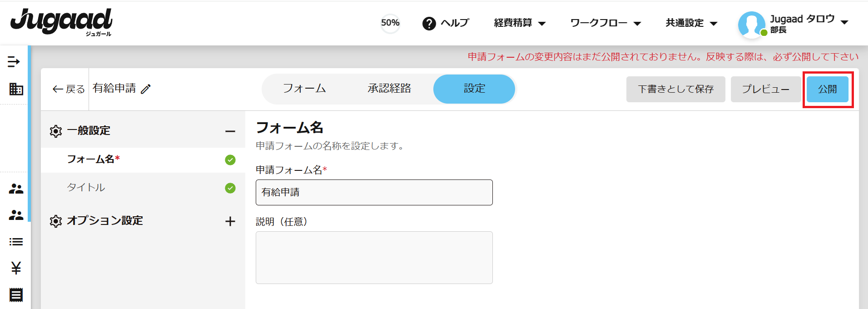
Task: Select タイトル in settings list
Action: click(x=86, y=188)
